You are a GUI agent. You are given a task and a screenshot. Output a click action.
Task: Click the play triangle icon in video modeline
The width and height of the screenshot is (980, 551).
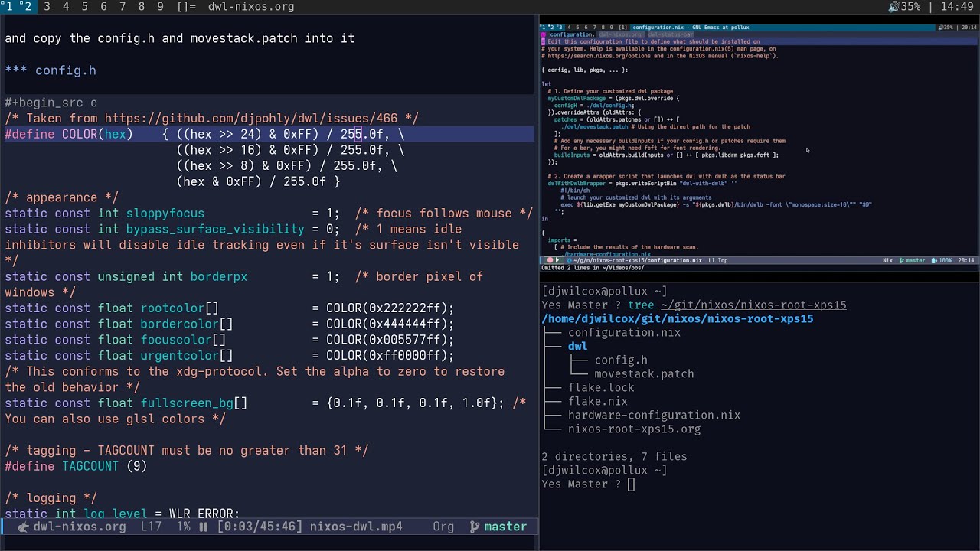coord(557,260)
